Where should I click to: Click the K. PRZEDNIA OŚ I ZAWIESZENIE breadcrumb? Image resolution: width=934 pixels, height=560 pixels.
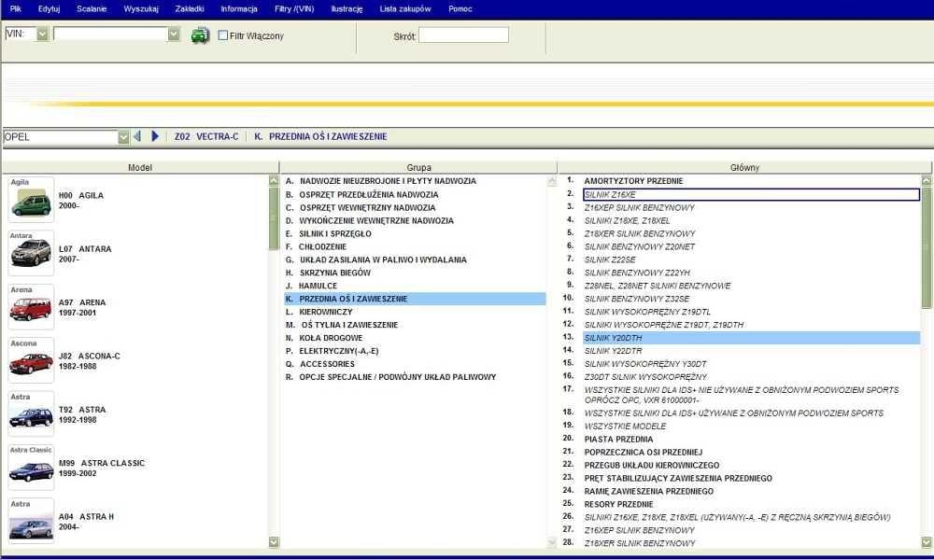point(320,136)
